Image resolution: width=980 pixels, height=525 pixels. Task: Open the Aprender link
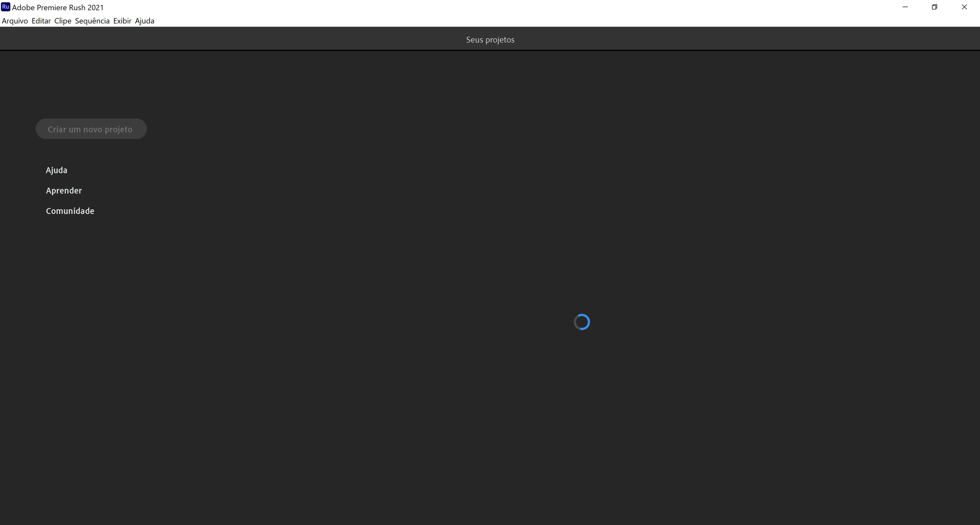coord(64,190)
